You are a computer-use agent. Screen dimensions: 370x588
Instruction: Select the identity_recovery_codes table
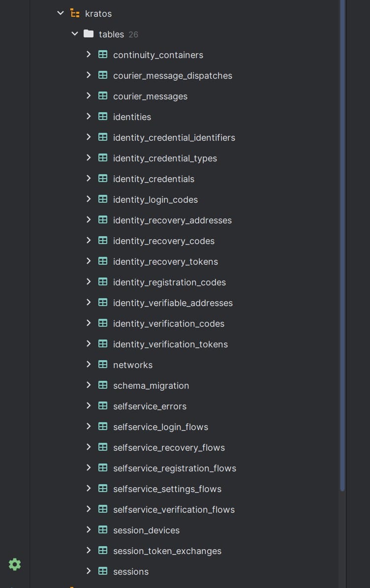pyautogui.click(x=163, y=241)
